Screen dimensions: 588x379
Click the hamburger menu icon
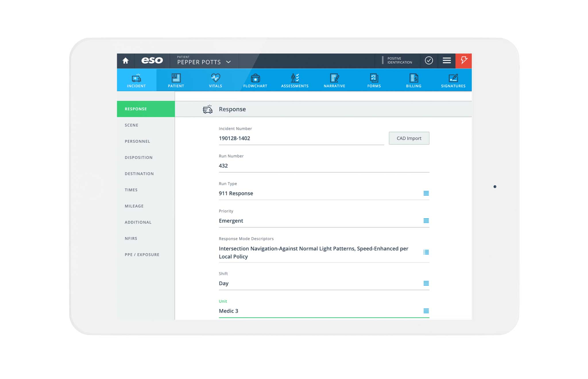(447, 61)
